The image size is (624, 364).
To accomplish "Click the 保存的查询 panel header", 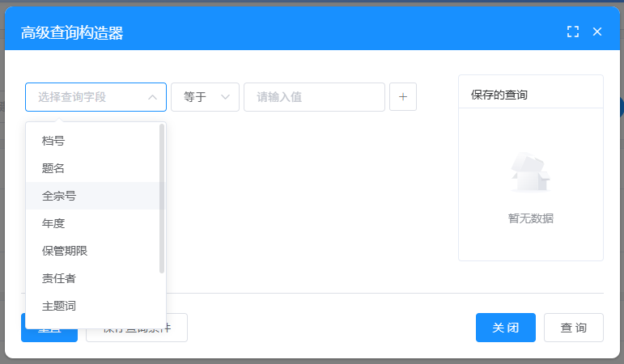I will pyautogui.click(x=530, y=95).
